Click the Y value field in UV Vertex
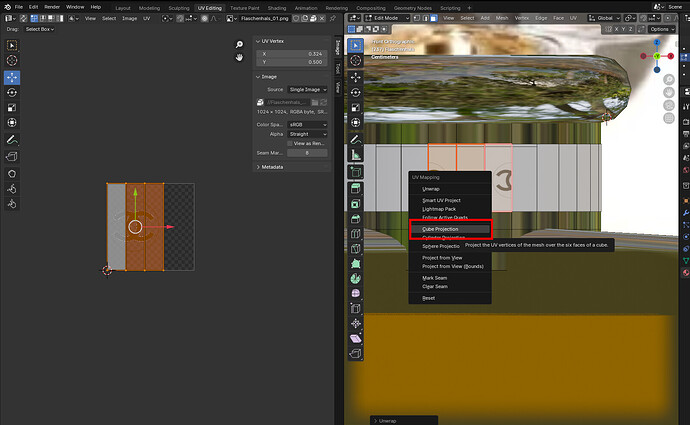The width and height of the screenshot is (690, 425). 292,62
